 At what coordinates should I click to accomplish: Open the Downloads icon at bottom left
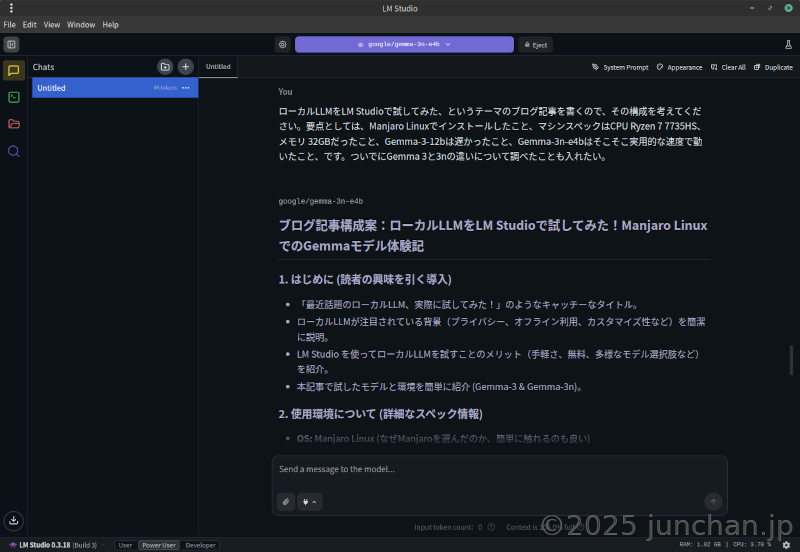[14, 520]
